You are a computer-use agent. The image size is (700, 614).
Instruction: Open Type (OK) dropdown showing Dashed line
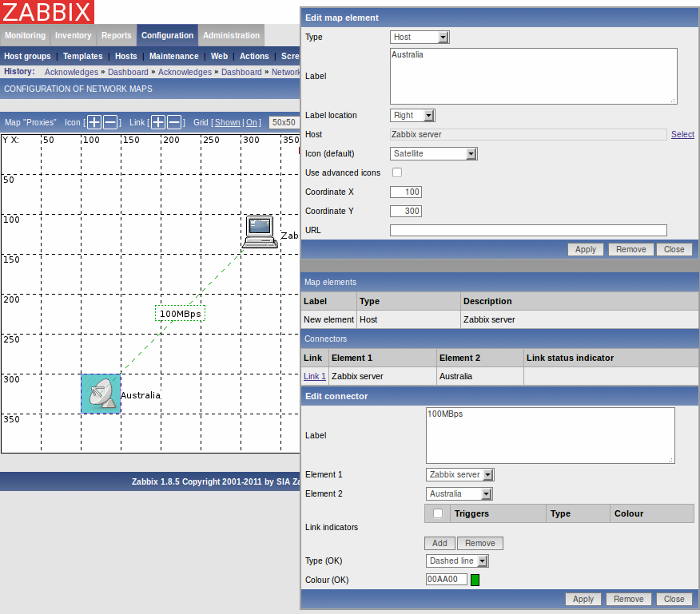[x=457, y=561]
